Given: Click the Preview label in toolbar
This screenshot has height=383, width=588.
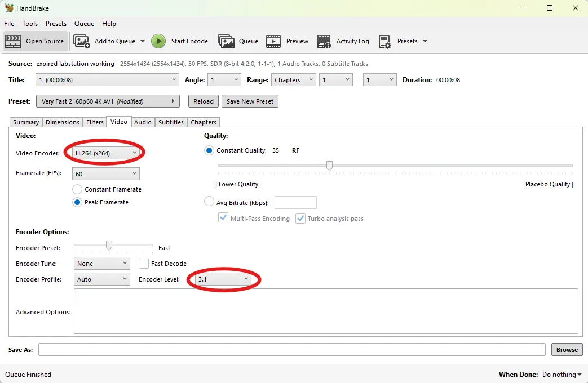Looking at the screenshot, I should (297, 41).
